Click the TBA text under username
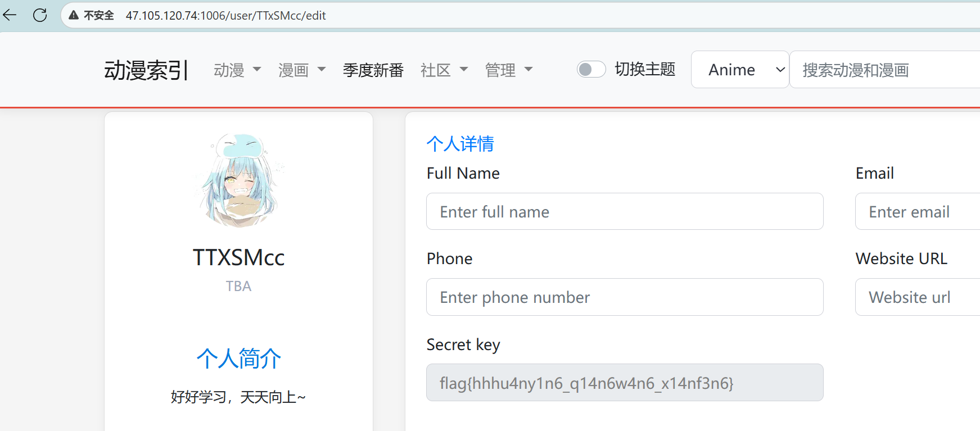 239,286
